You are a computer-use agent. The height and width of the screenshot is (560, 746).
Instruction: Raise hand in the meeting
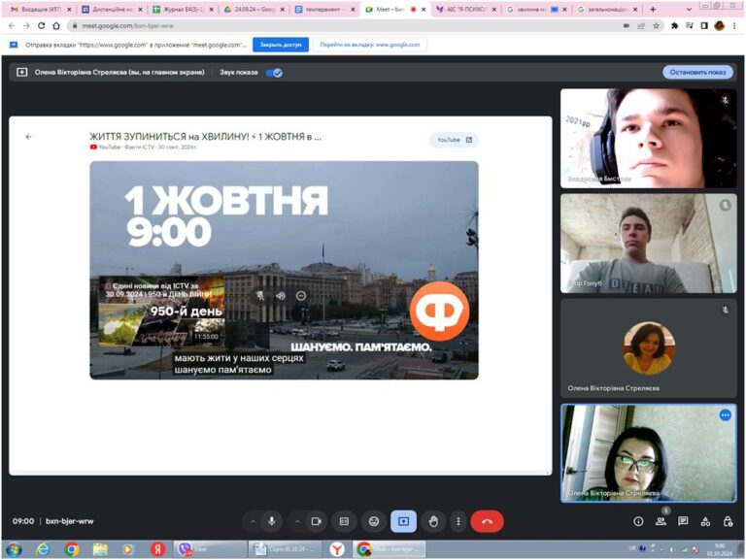click(433, 521)
